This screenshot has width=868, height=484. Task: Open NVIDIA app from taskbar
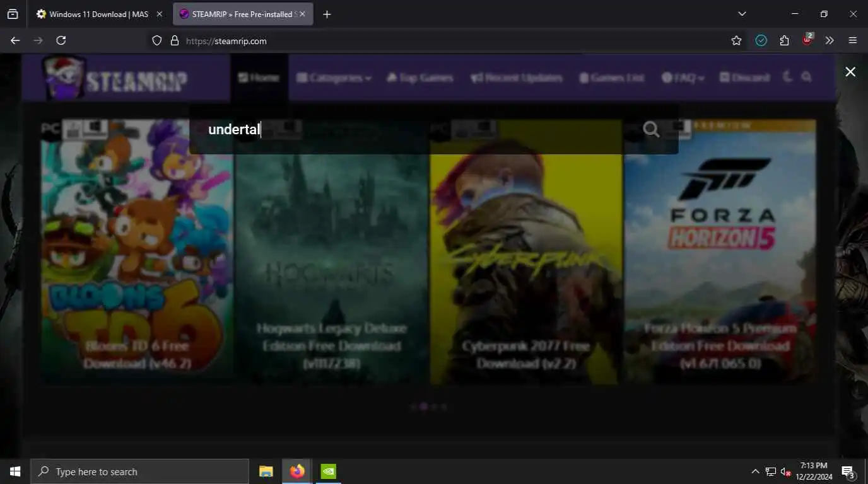tap(328, 471)
